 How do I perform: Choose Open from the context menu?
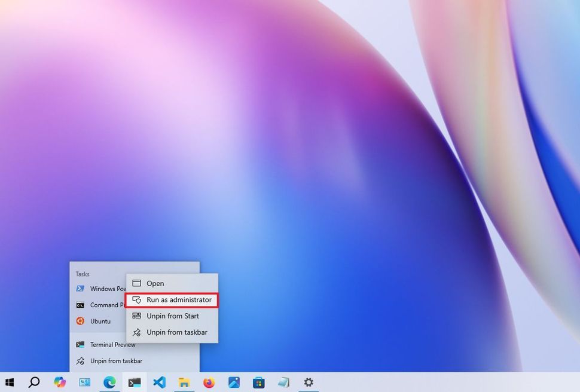click(x=155, y=283)
